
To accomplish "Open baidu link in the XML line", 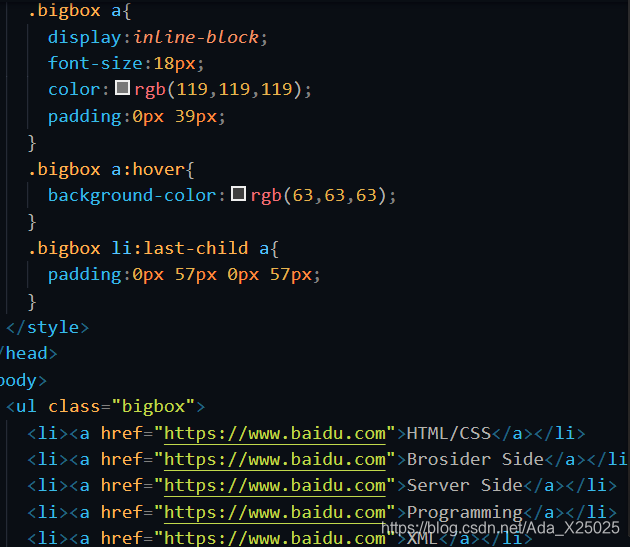I will (x=275, y=538).
